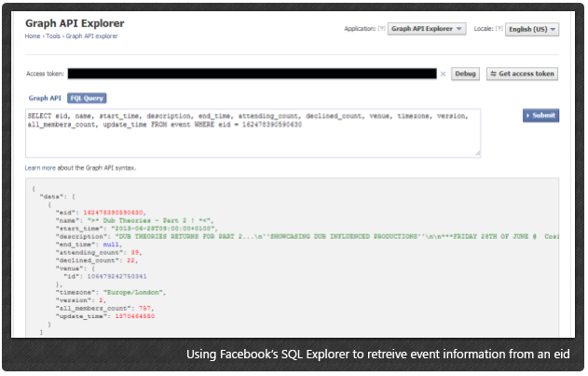This screenshot has height=376, width=588.
Task: Switch to the Graph API tab
Action: point(45,98)
